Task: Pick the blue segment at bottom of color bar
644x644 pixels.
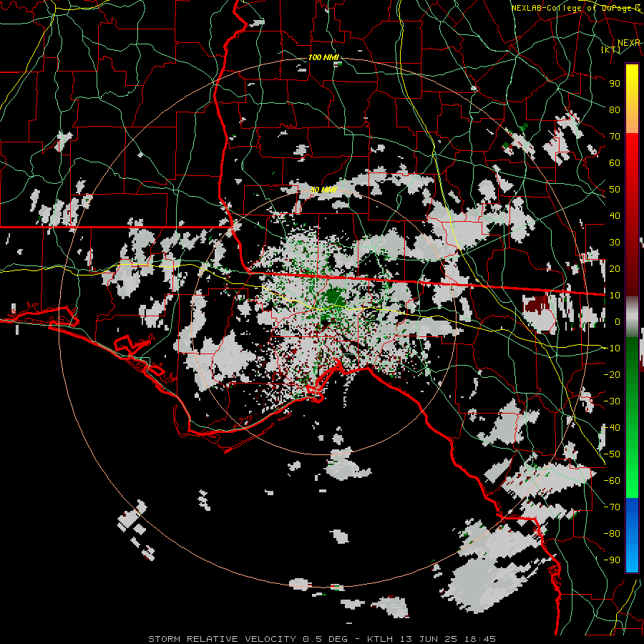Action: pyautogui.click(x=632, y=535)
